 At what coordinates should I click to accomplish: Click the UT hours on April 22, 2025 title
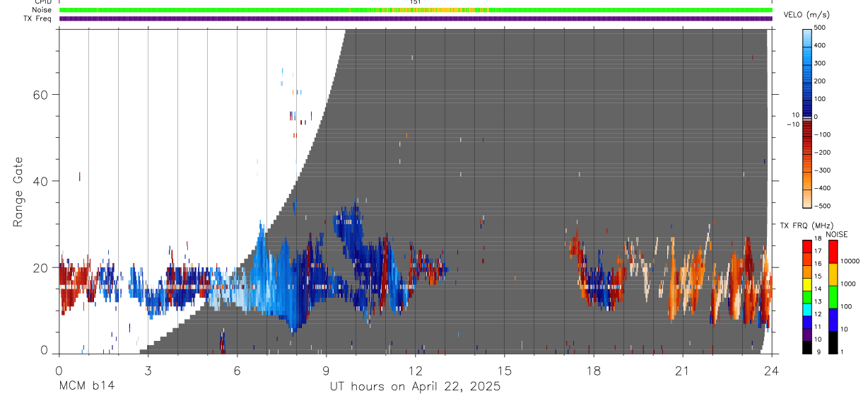415,387
